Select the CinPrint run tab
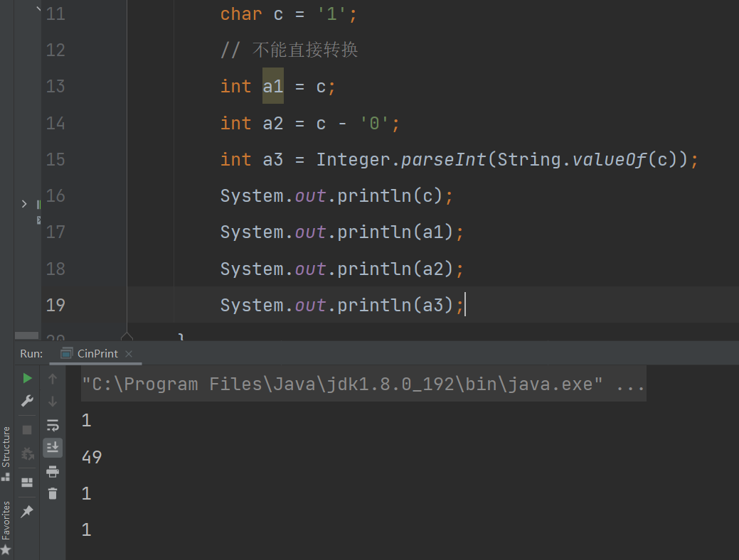This screenshot has height=560, width=739. (95, 353)
